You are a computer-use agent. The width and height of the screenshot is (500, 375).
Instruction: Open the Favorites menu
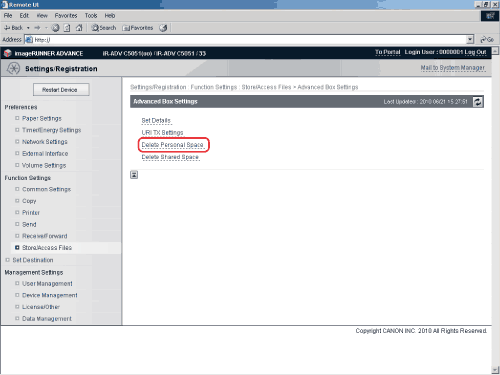coord(66,16)
